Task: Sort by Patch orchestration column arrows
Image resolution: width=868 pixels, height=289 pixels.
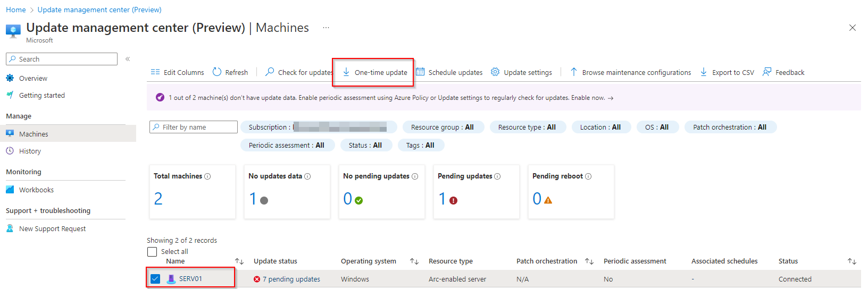Action: coord(589,261)
